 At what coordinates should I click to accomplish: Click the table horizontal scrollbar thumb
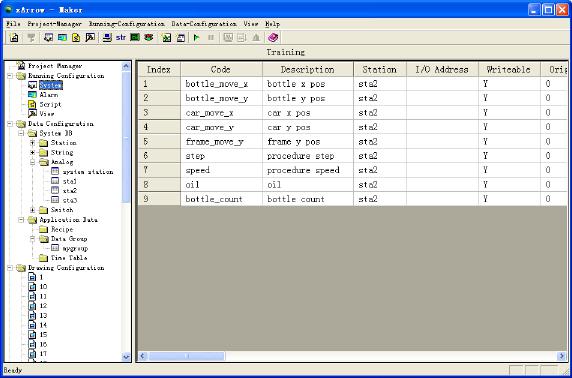tap(187, 356)
